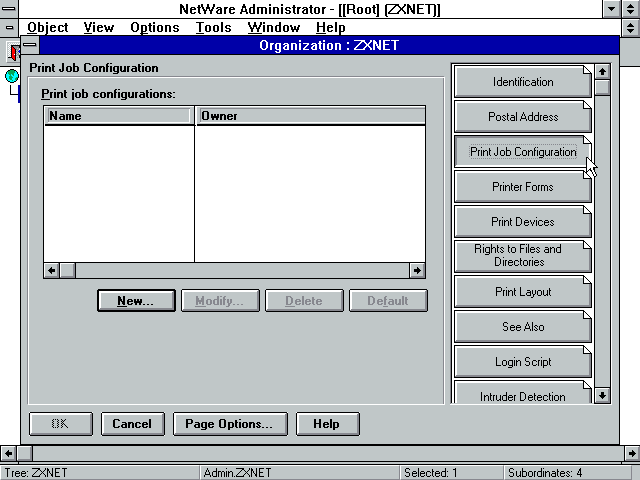640x480 pixels.
Task: Open Rights to Files and Directories page
Action: [x=523, y=256]
